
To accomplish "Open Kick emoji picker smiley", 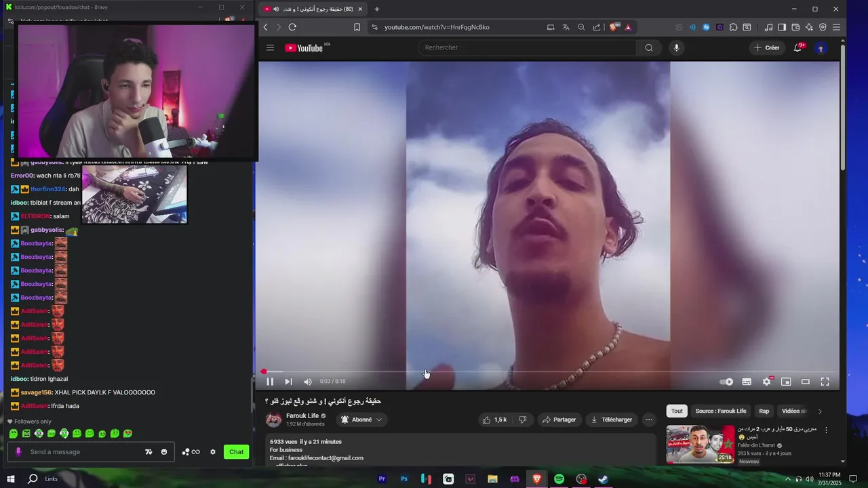I will pyautogui.click(x=164, y=452).
